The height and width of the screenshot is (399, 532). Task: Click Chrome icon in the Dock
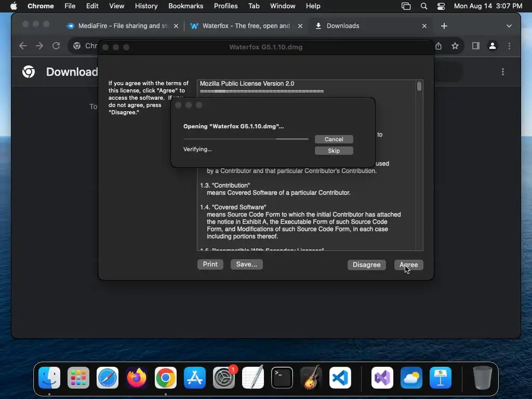(x=166, y=378)
